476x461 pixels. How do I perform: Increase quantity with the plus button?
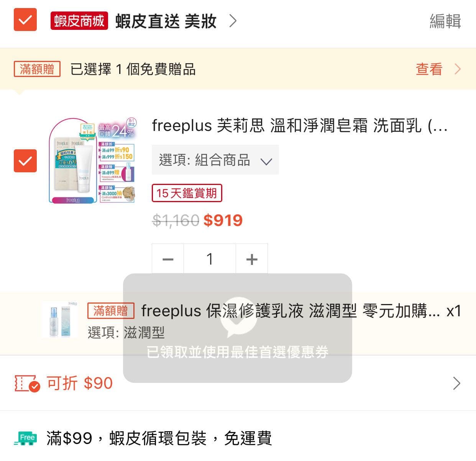(252, 259)
